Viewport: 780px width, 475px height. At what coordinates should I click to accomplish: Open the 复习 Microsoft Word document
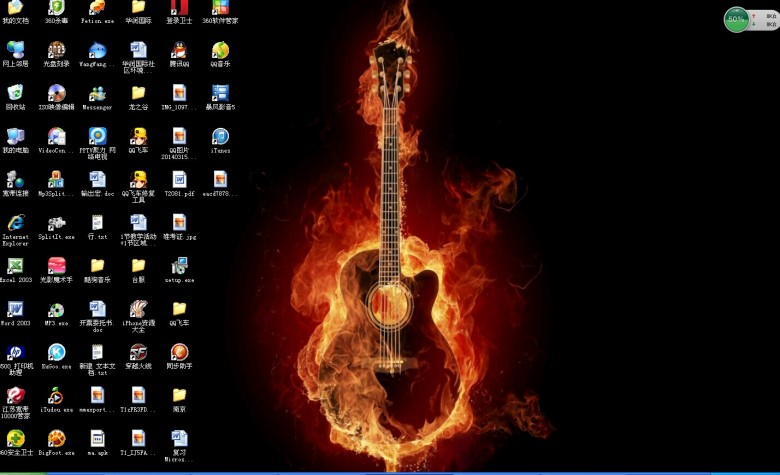click(179, 438)
